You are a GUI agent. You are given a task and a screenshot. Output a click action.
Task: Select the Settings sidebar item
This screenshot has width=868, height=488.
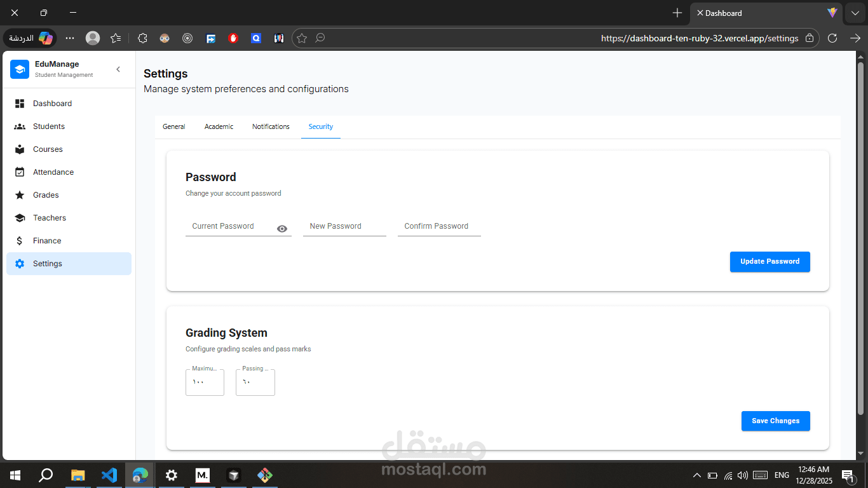click(69, 264)
